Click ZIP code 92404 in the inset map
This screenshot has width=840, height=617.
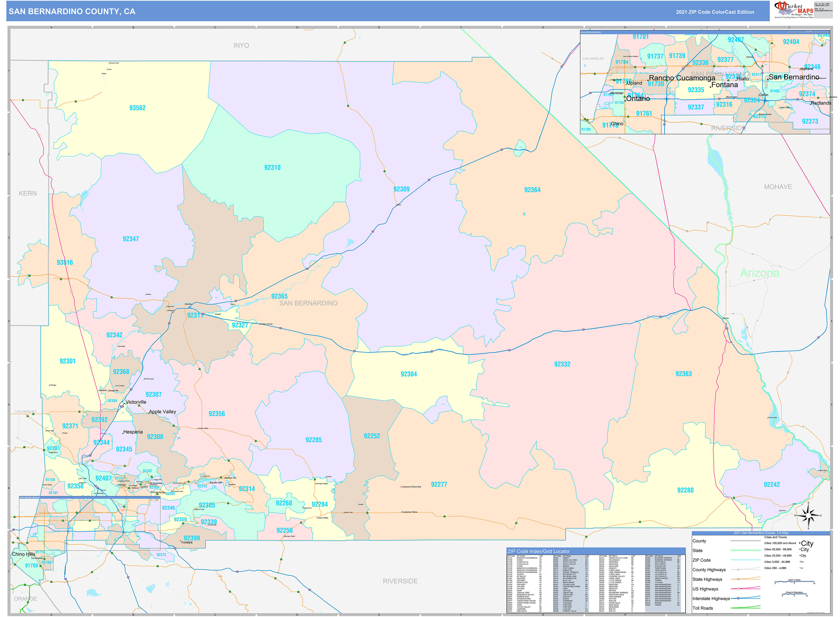pyautogui.click(x=791, y=42)
